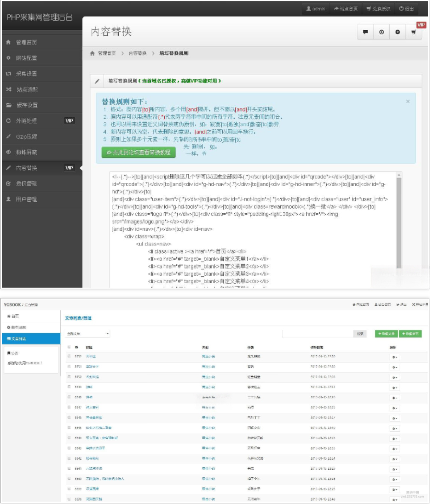
Task: Close the 替换规则如下 info box
Action: click(408, 102)
